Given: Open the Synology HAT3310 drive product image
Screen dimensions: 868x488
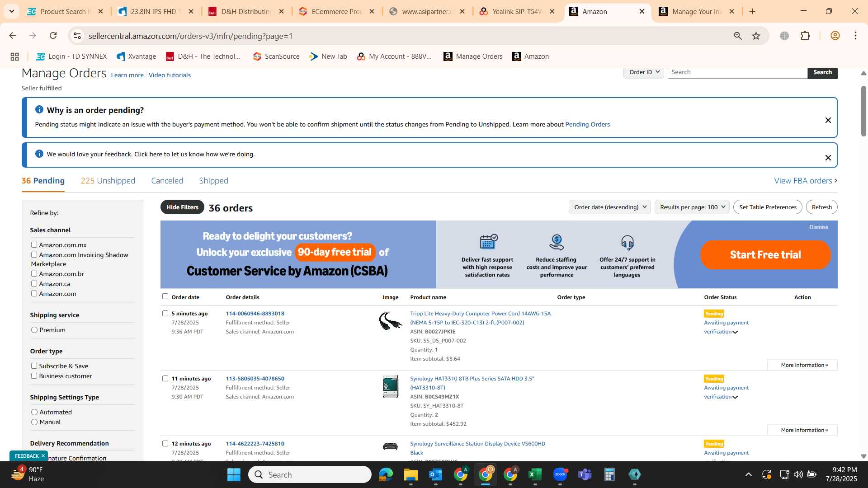Looking at the screenshot, I should (x=391, y=386).
